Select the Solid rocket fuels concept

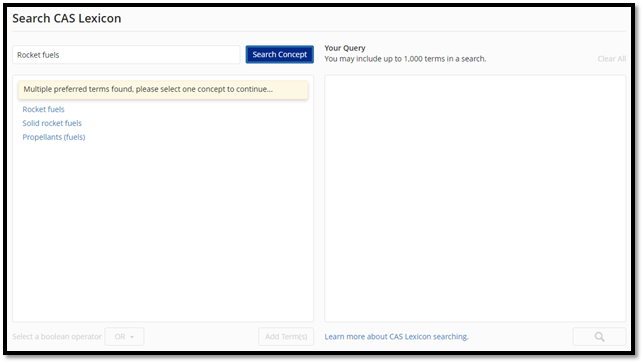tap(52, 123)
